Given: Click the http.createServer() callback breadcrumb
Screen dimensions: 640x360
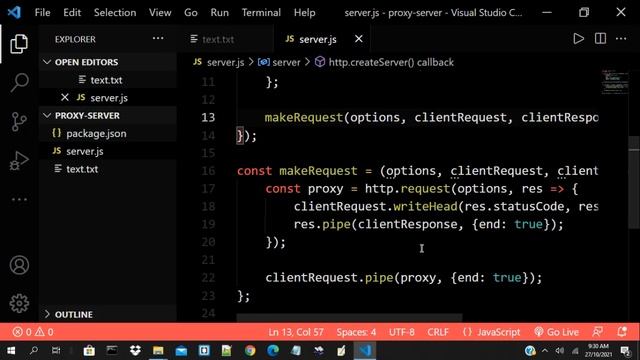Looking at the screenshot, I should pos(385,62).
